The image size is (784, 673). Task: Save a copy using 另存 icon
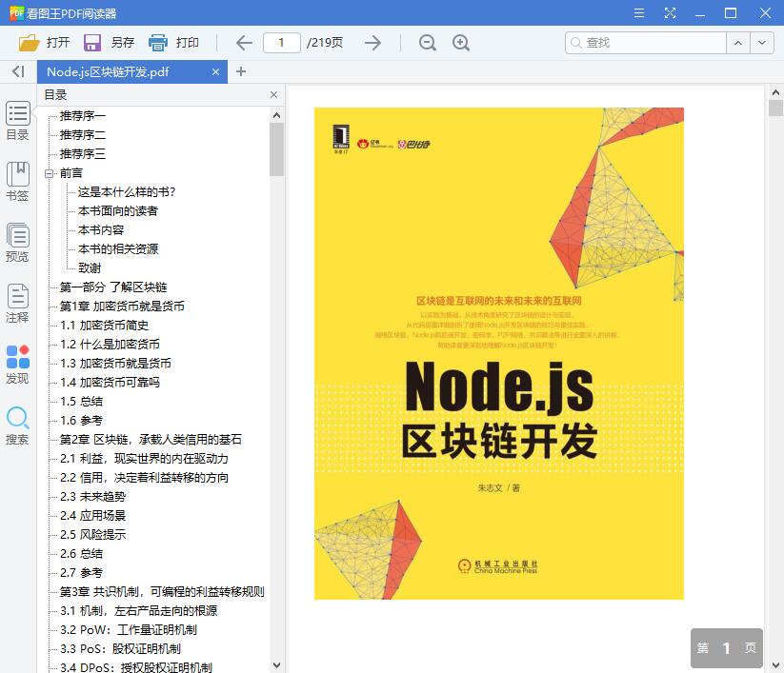point(92,43)
